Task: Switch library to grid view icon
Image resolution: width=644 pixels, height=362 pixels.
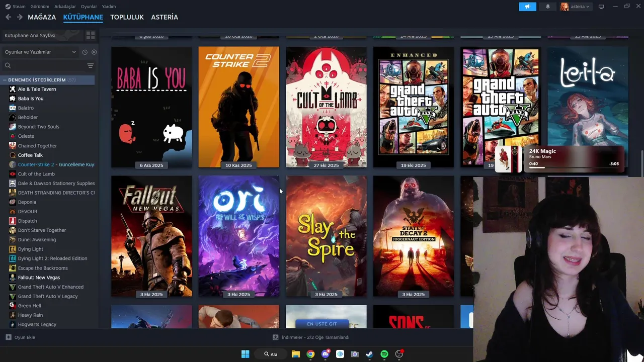Action: (91, 35)
